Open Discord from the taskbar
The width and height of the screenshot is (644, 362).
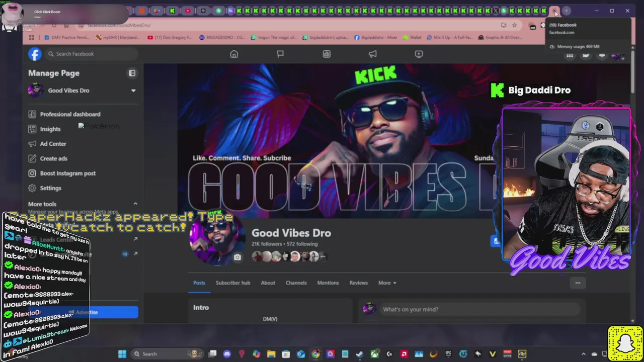click(x=227, y=354)
